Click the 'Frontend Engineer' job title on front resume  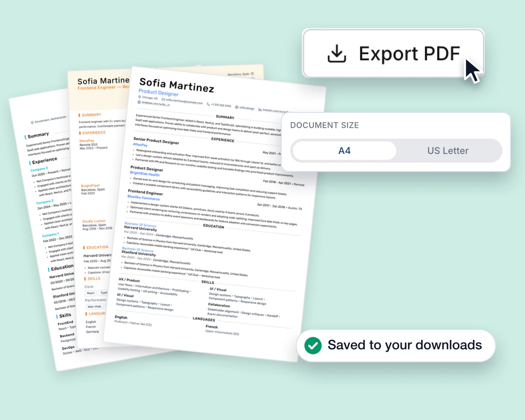click(x=145, y=192)
